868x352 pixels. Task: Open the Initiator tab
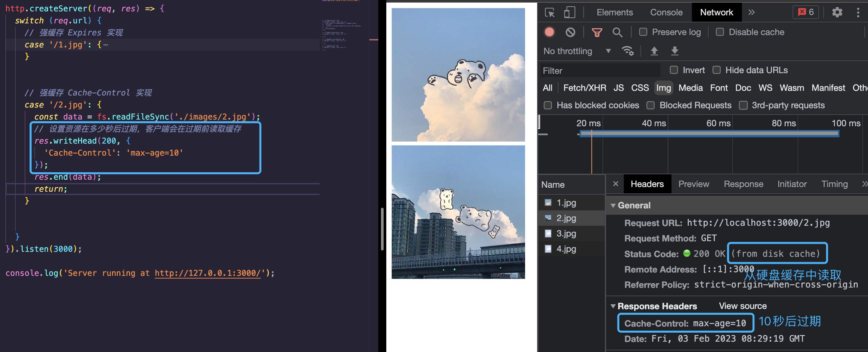pos(792,184)
